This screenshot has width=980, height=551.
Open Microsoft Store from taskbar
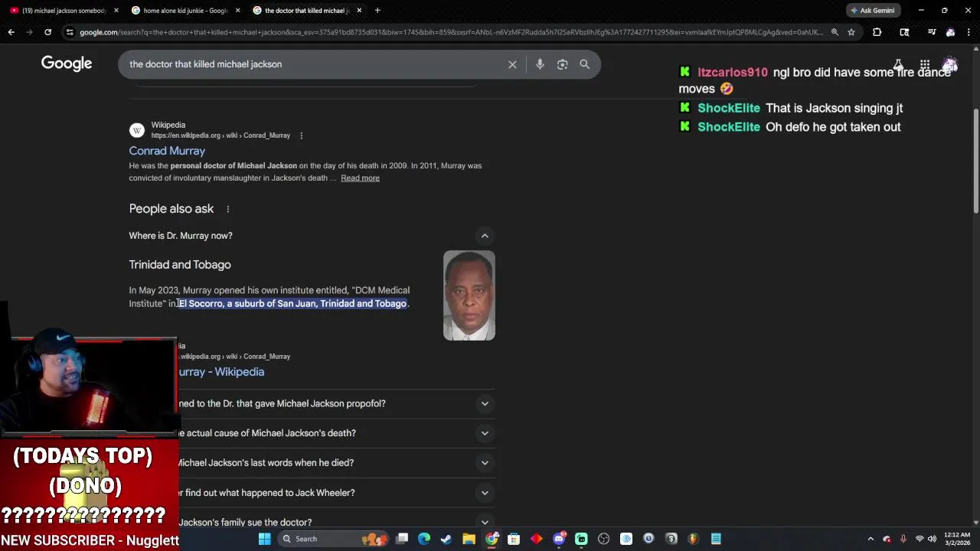514,539
